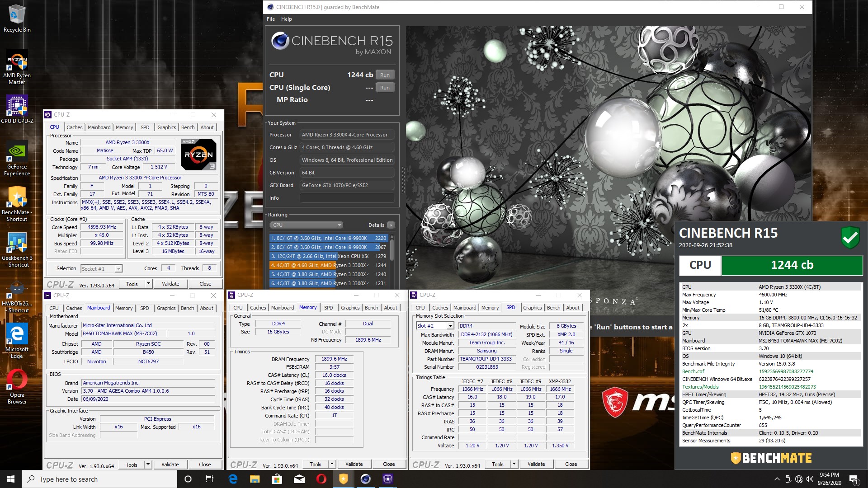The width and height of the screenshot is (868, 488).
Task: Launch AMD Ryzen Master desktop icon
Action: click(17, 67)
